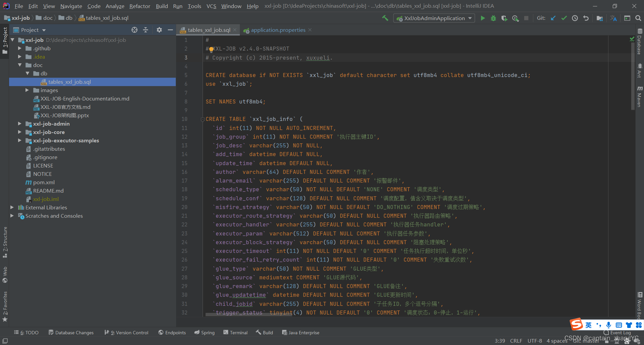Open the Web side tool window
This screenshot has width=644, height=345.
[x=5, y=275]
